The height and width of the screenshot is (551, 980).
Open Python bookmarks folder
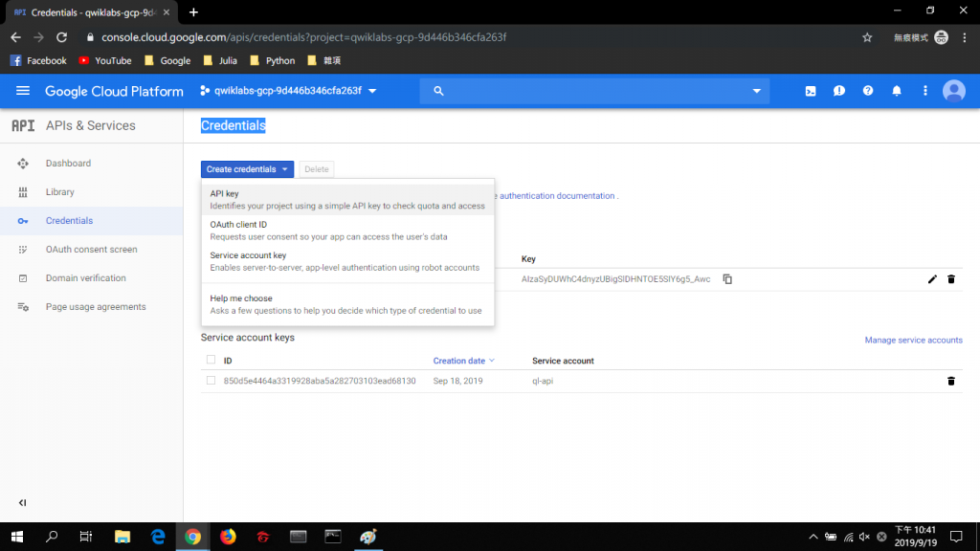273,60
